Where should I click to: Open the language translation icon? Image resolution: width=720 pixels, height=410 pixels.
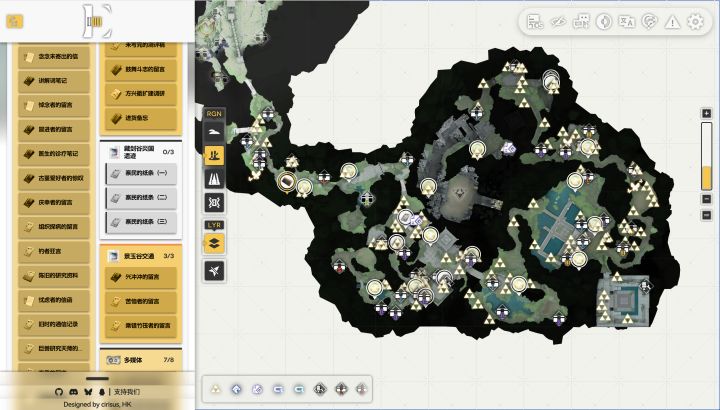[627, 22]
